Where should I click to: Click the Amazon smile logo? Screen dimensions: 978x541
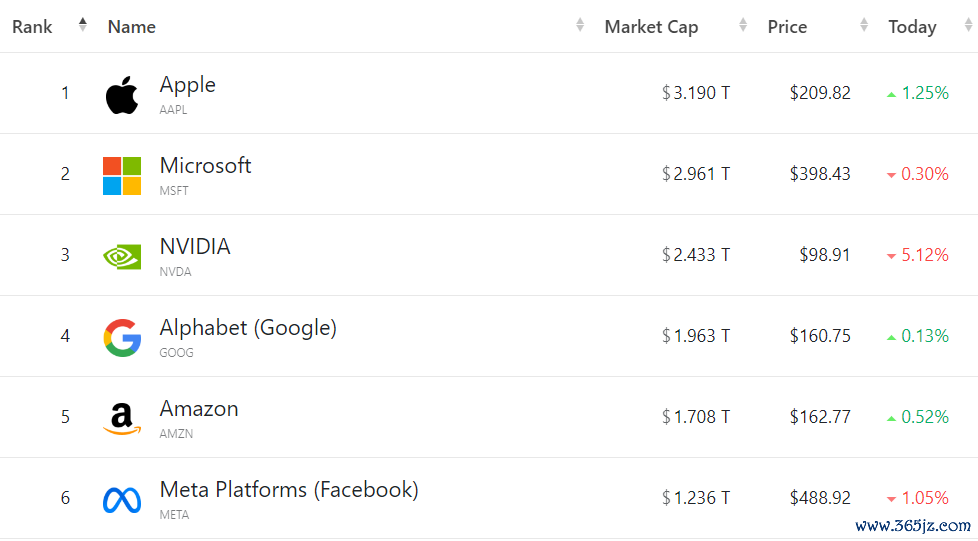[x=122, y=418]
